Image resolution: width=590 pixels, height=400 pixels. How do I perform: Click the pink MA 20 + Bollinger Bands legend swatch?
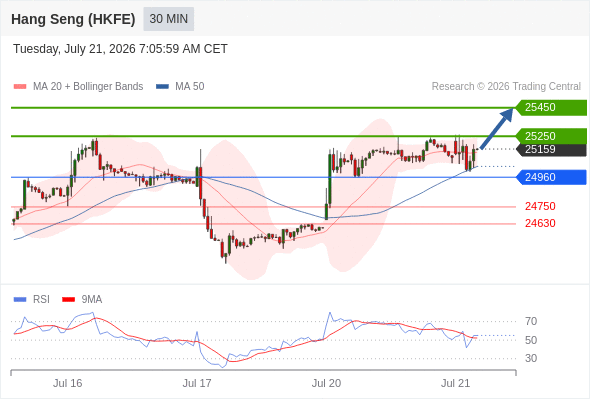pyautogui.click(x=20, y=87)
